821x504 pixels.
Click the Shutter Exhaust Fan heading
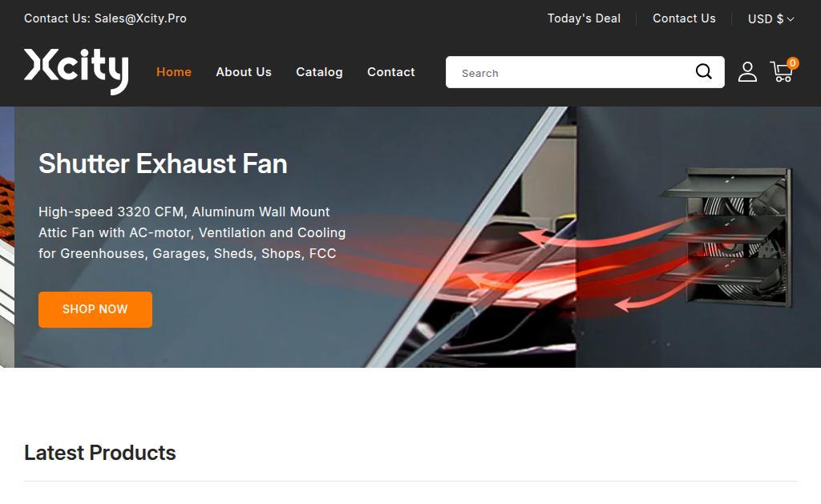[x=163, y=163]
